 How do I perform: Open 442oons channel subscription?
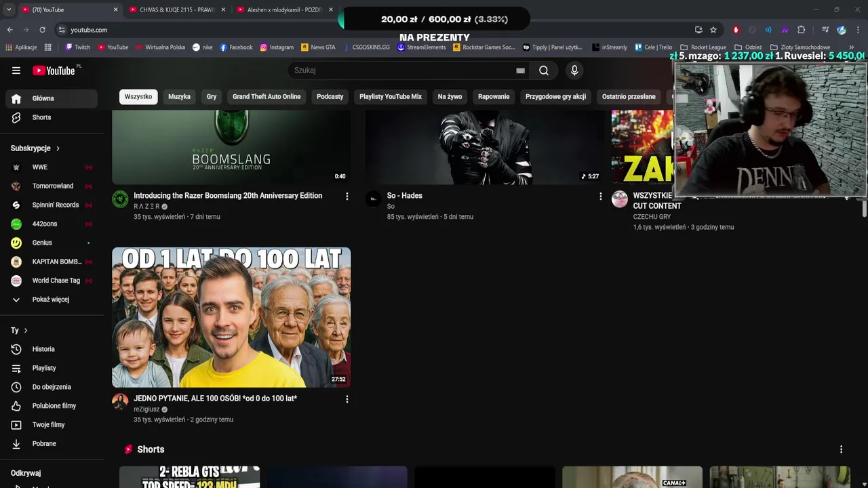click(52, 224)
